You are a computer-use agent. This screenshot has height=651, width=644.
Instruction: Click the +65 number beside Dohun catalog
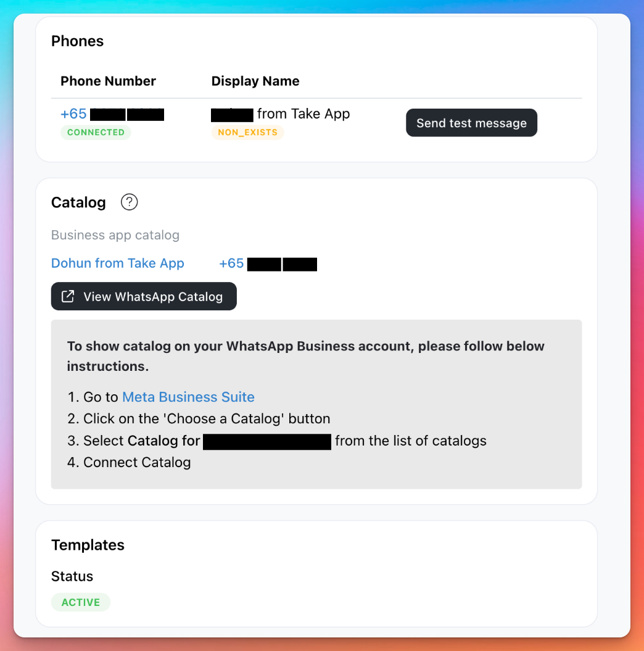point(268,263)
